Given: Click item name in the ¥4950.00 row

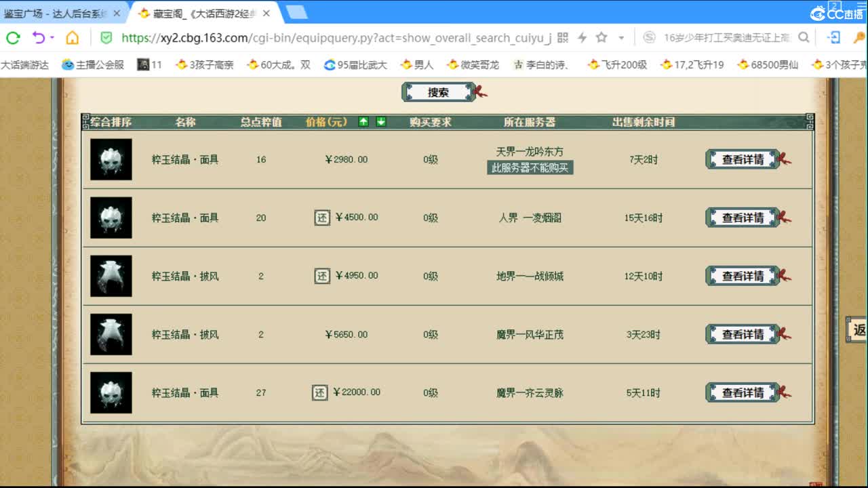Looking at the screenshot, I should pos(185,277).
